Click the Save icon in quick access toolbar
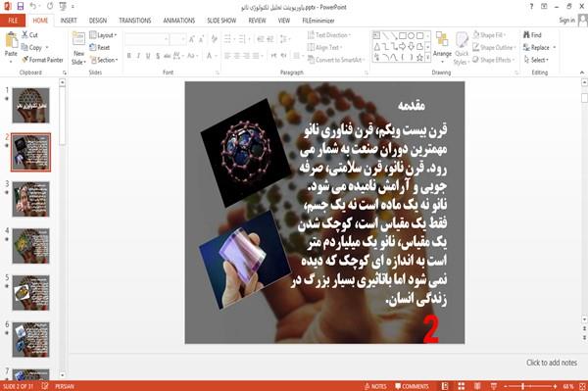The height and width of the screenshot is (391, 588). [20, 6]
